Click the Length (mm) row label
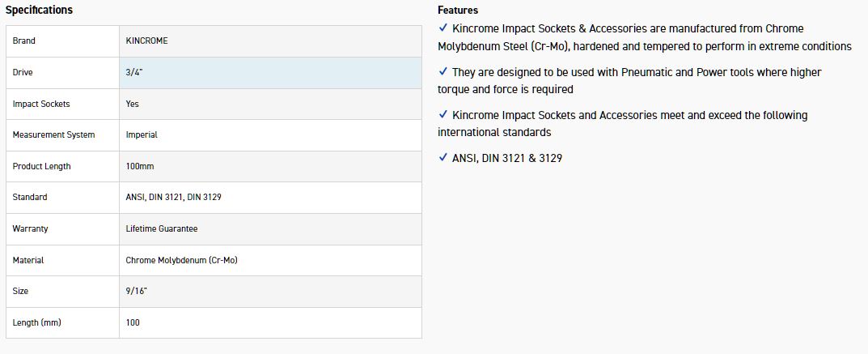Screen dimensions: 868x354 [37, 322]
